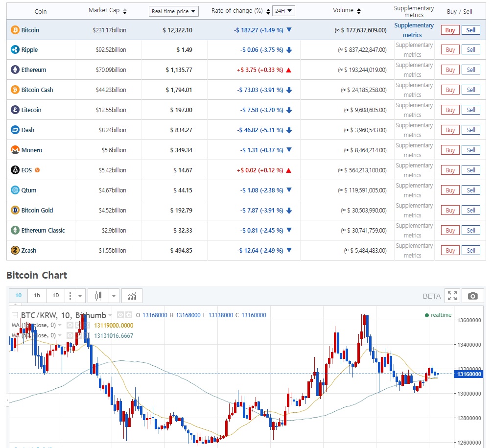Toggle visibility of MA 50 indicator

(70, 335)
